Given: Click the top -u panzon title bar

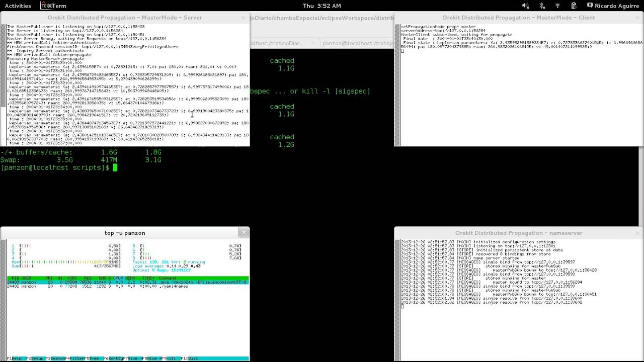Looking at the screenshot, I should [x=125, y=233].
